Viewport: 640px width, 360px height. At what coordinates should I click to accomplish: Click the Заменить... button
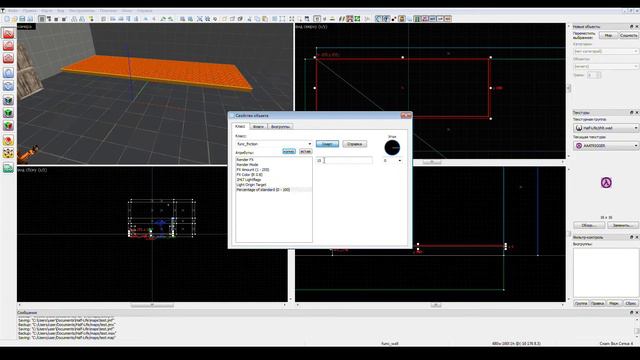[622, 225]
